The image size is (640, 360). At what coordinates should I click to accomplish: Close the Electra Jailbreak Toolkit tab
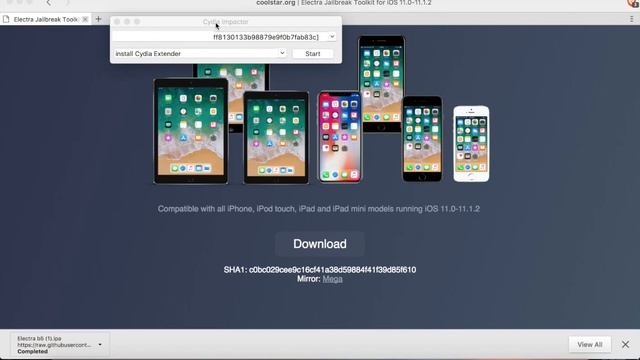click(x=85, y=19)
